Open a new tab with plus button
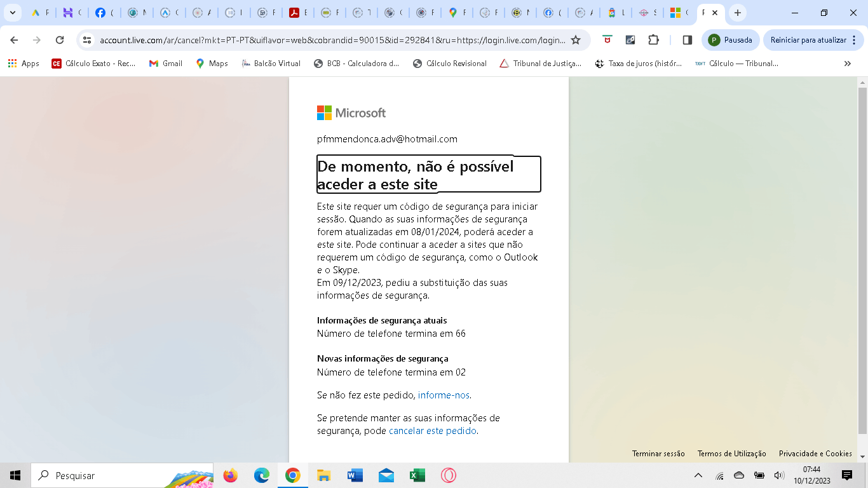The width and height of the screenshot is (868, 488). coord(737,13)
